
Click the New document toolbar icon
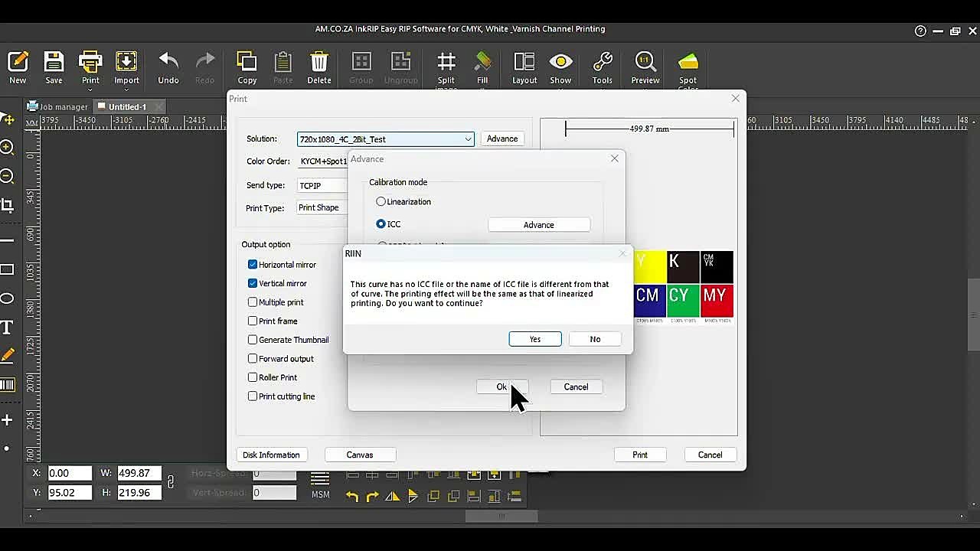click(18, 67)
